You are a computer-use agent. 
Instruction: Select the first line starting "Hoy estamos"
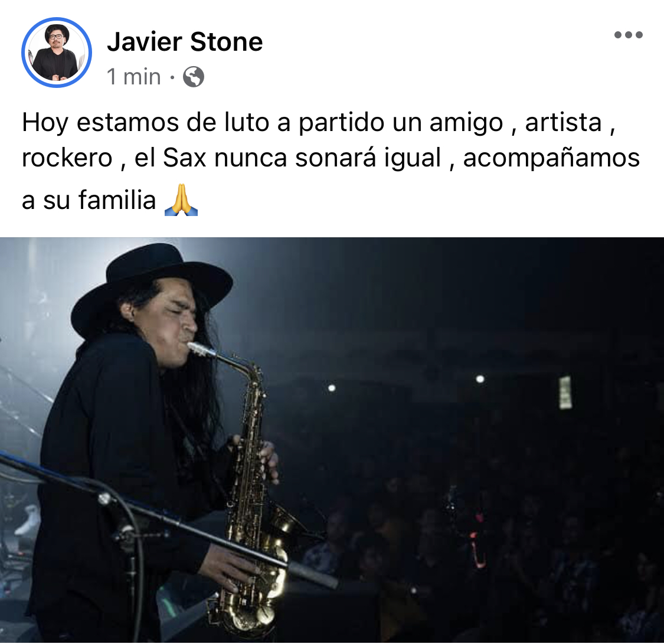(x=319, y=123)
